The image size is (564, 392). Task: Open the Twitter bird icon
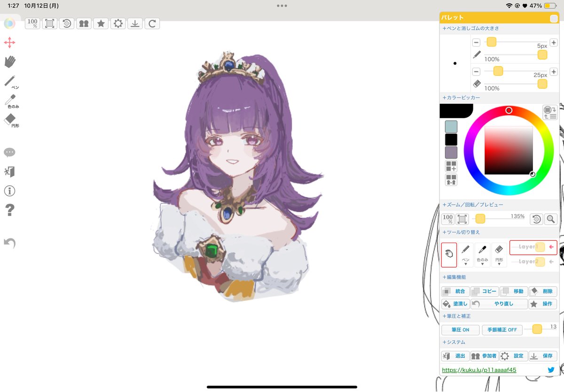[551, 370]
